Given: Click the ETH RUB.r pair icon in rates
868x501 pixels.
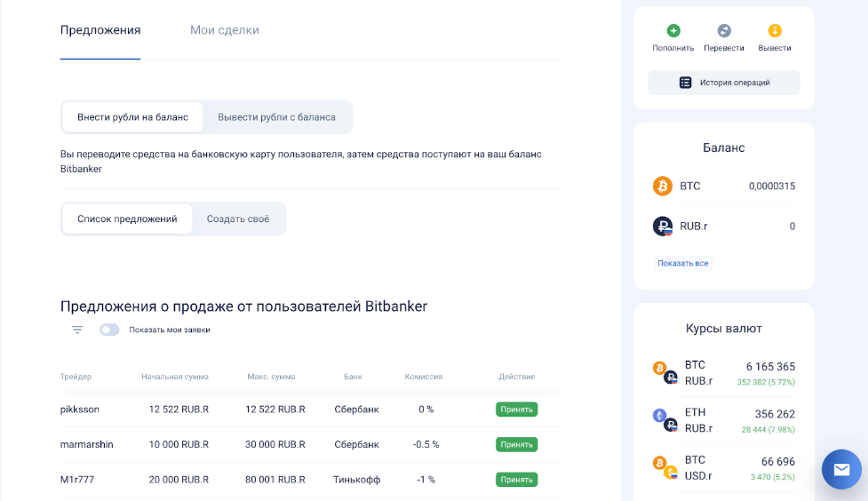Looking at the screenshot, I should [665, 420].
